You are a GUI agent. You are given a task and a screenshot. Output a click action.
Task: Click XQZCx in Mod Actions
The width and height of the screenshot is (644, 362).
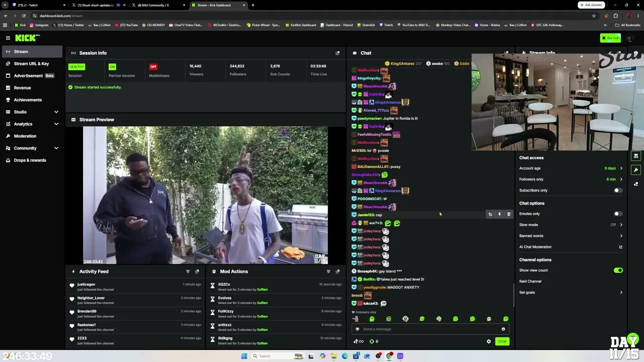click(224, 285)
